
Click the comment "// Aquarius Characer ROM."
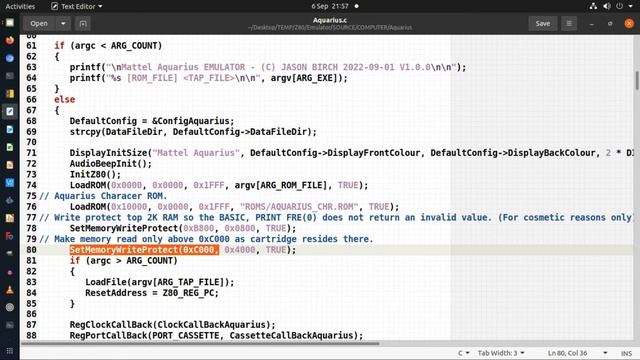point(103,196)
